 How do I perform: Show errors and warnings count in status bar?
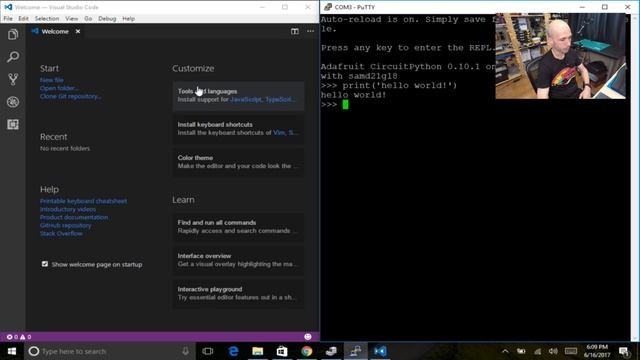click(19, 337)
